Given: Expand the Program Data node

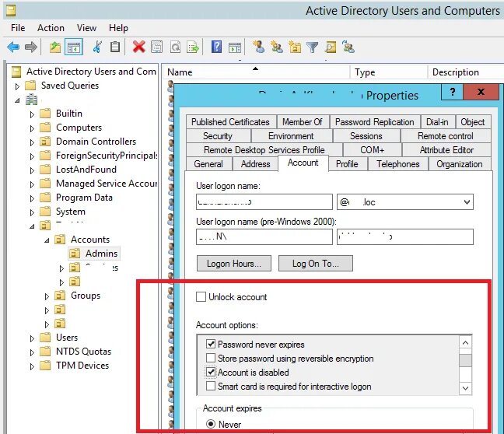Looking at the screenshot, I should [32, 198].
